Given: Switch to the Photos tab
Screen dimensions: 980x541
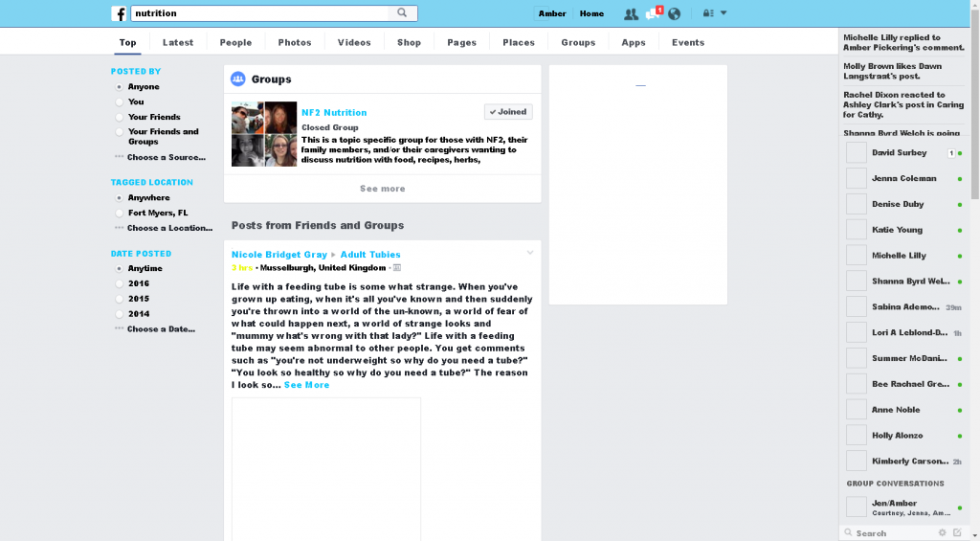Looking at the screenshot, I should [x=295, y=42].
